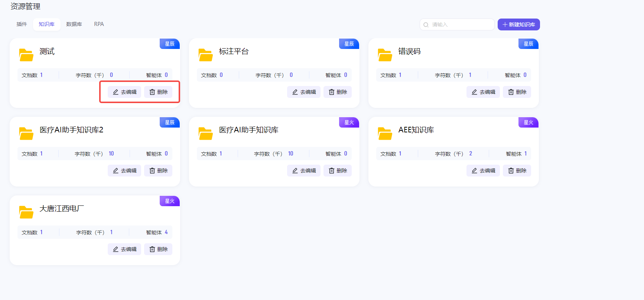Click the folder icon of 测试 knowledge base
Viewport: 644px width, 300px height.
26,55
